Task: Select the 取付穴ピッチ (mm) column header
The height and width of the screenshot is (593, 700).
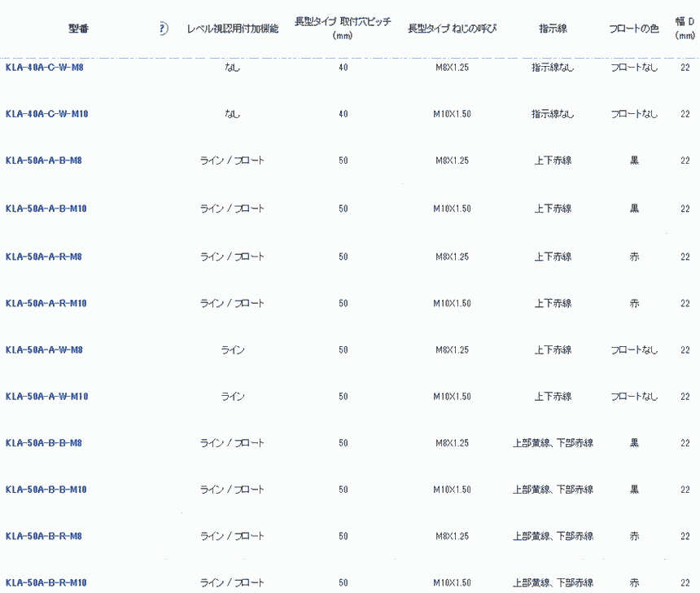Action: (343, 29)
